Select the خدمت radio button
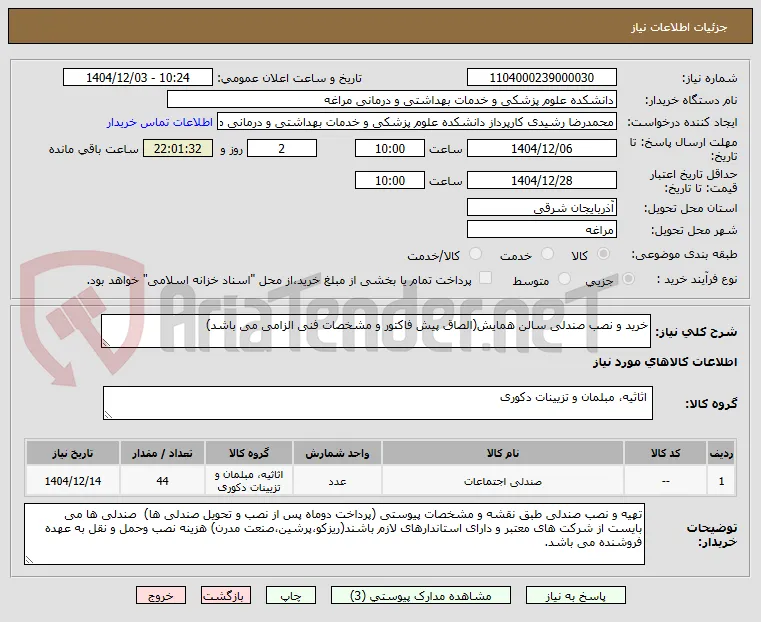Viewport: 761px width, 622px height. pyautogui.click(x=547, y=254)
